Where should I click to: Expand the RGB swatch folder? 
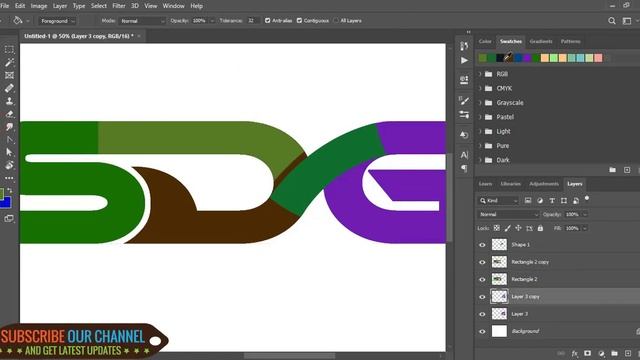coord(480,74)
